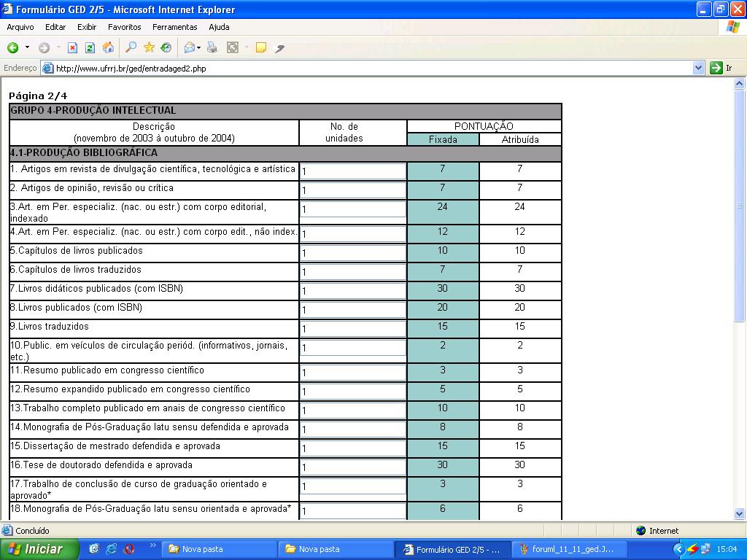Click the Mail envelope toolbar icon
Viewport: 747px width, 560px height.
(189, 47)
